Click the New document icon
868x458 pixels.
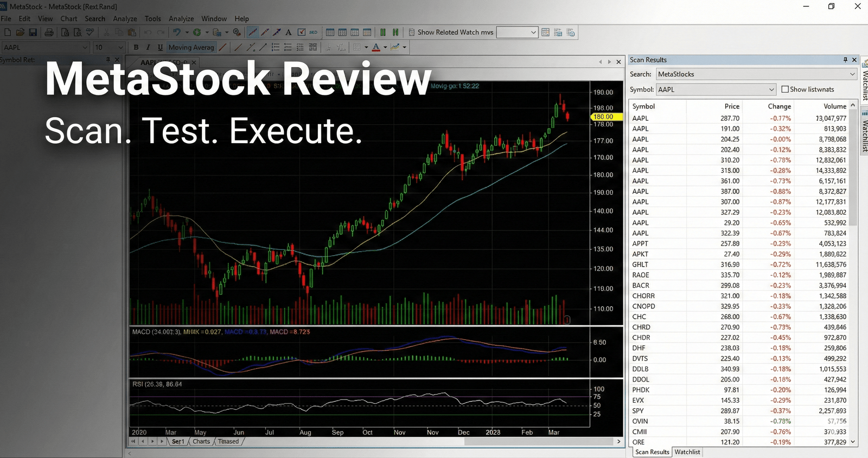pos(8,33)
